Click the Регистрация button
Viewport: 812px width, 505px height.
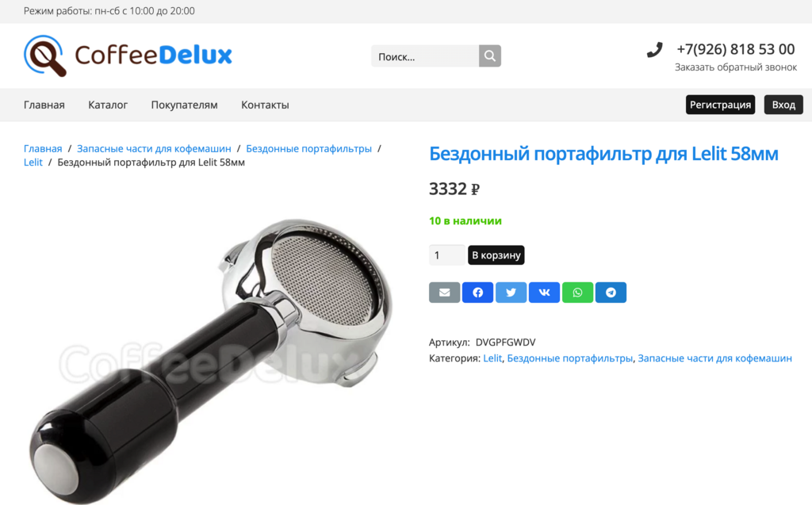(x=720, y=105)
